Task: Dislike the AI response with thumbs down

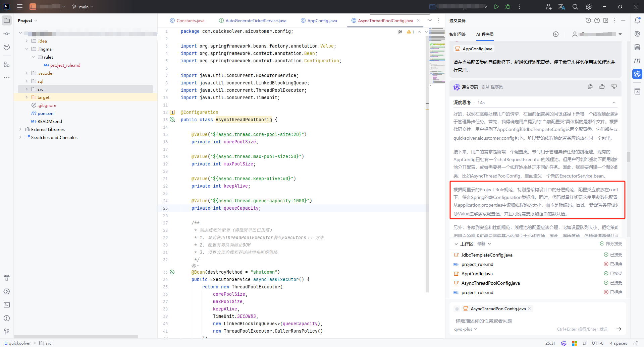Action: tap(614, 87)
